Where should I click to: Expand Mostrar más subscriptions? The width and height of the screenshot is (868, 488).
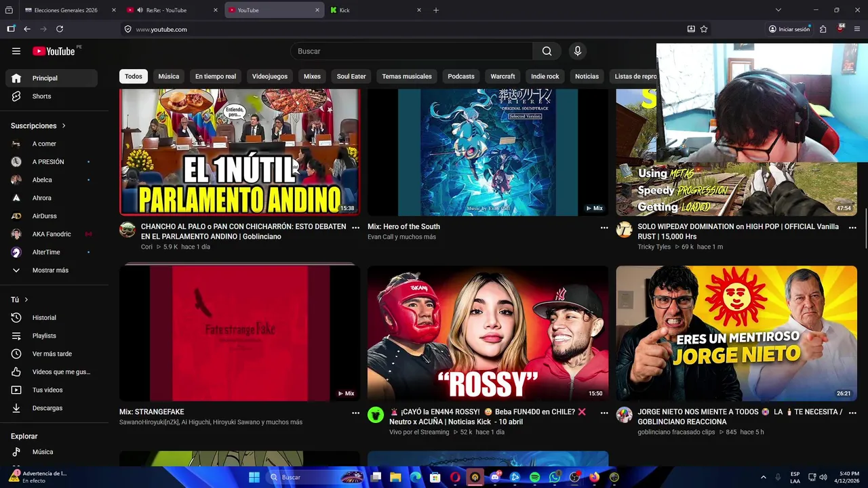[x=52, y=270]
